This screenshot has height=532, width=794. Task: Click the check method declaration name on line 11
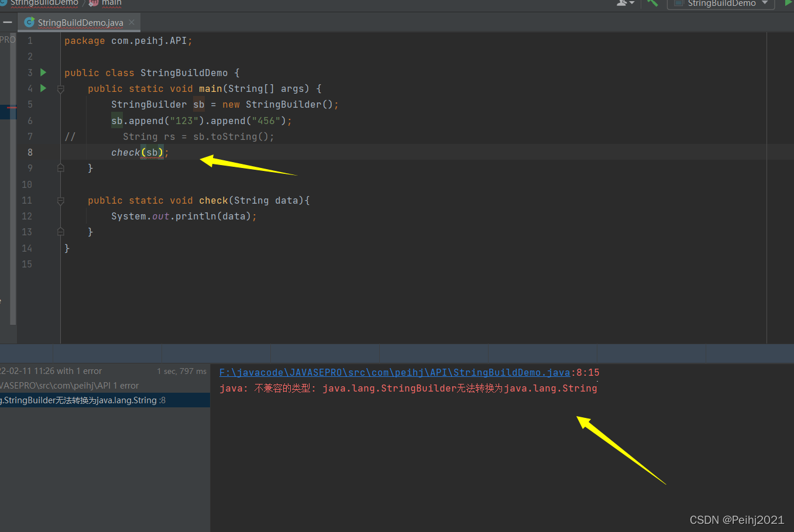point(213,201)
